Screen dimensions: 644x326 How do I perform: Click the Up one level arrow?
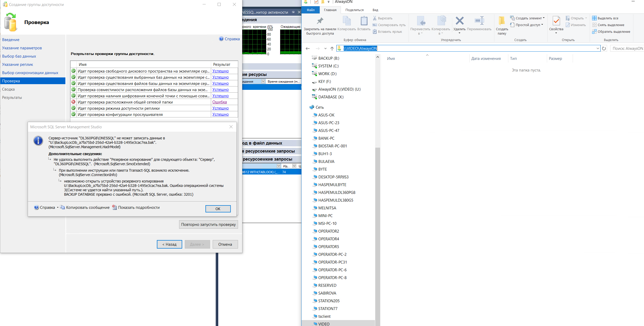(x=332, y=49)
